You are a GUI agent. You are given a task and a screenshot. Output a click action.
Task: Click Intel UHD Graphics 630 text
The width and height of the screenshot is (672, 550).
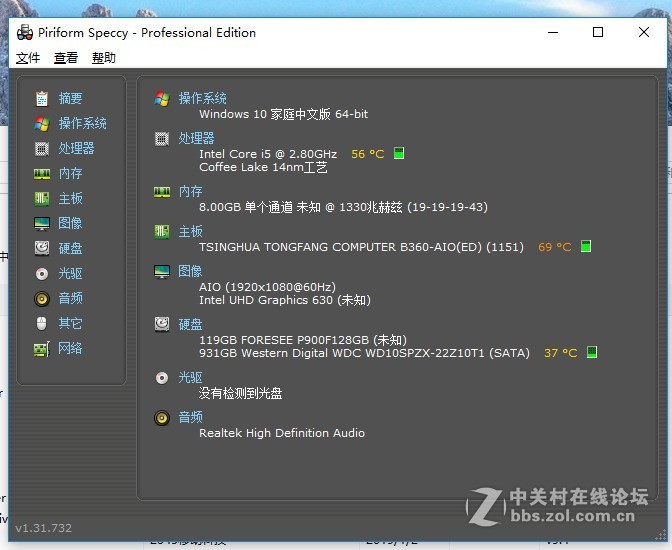tap(285, 300)
